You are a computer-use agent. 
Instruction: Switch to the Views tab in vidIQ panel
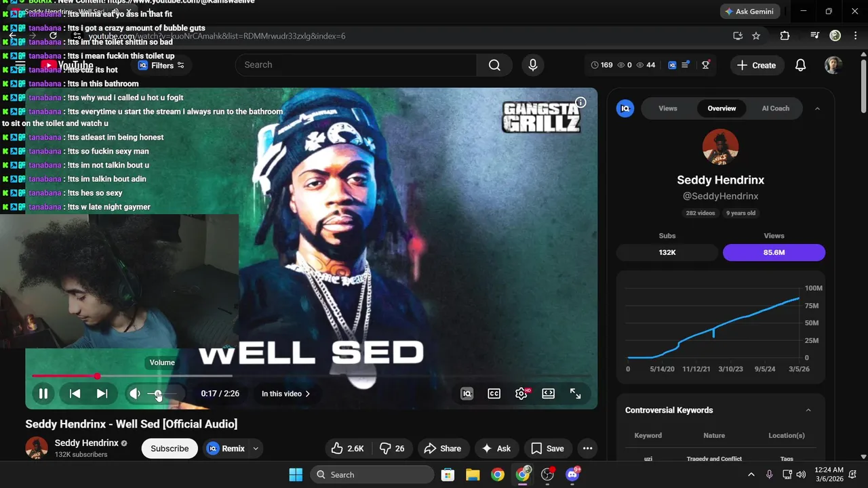(668, 108)
